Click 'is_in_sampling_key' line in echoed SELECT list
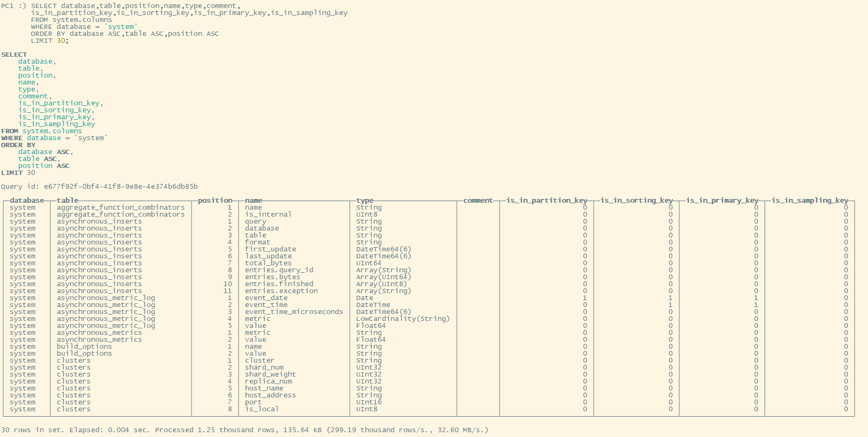Screen dimensions: 868x437 (x=57, y=124)
